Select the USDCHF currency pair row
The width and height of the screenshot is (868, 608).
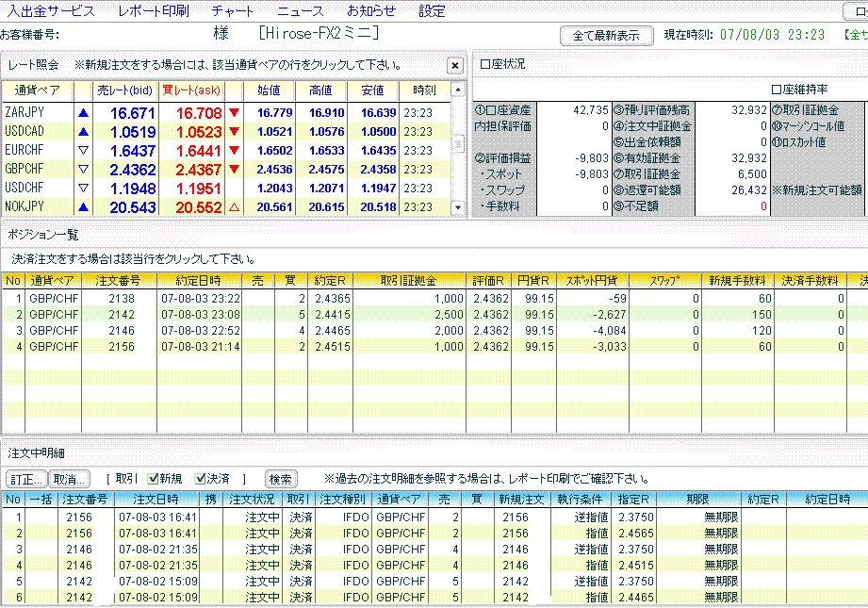227,189
